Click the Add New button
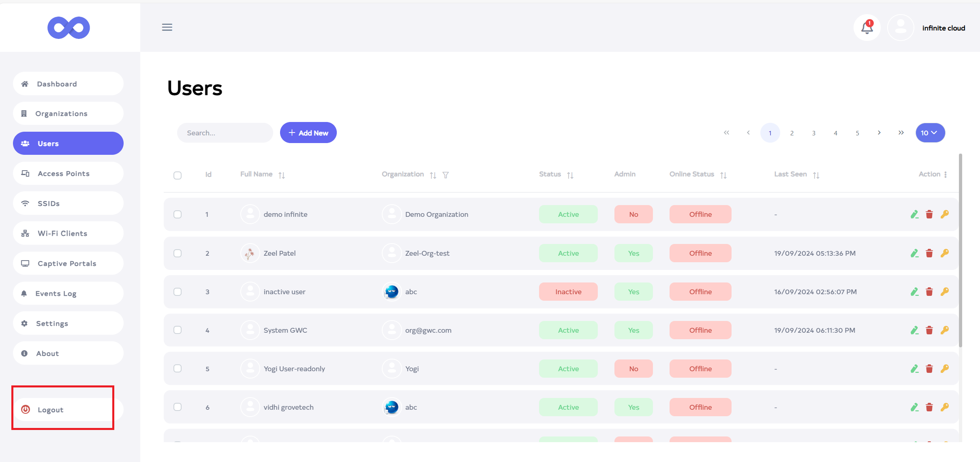Viewport: 980px width, 462px height. click(x=308, y=133)
